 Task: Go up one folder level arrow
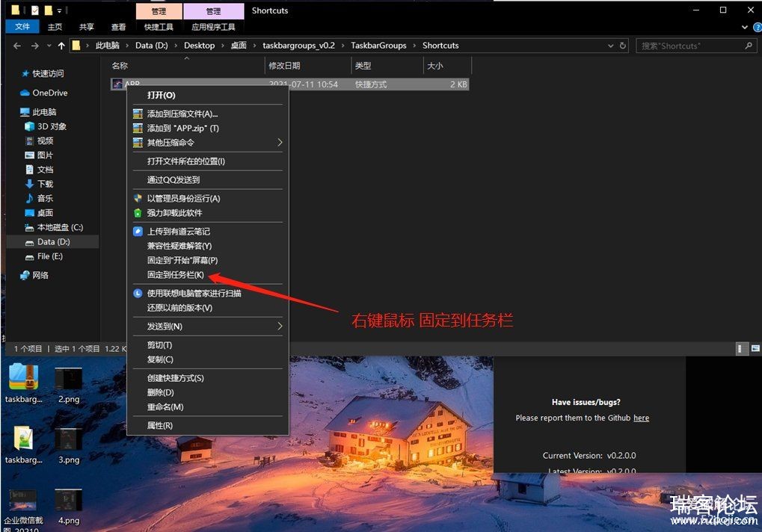61,46
